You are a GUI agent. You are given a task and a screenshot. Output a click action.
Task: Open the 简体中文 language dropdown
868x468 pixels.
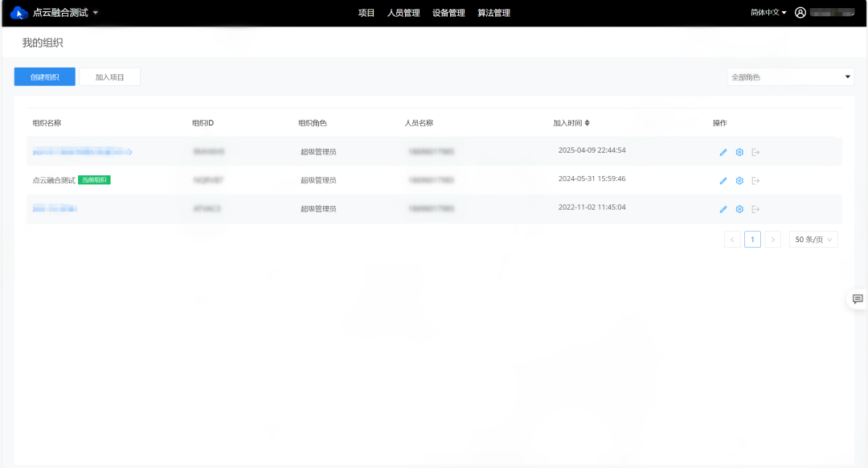768,12
